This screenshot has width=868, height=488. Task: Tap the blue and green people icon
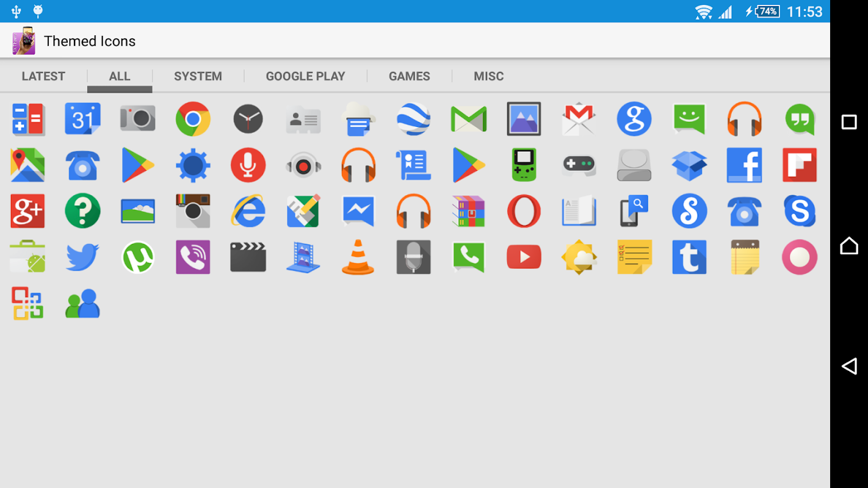tap(82, 303)
